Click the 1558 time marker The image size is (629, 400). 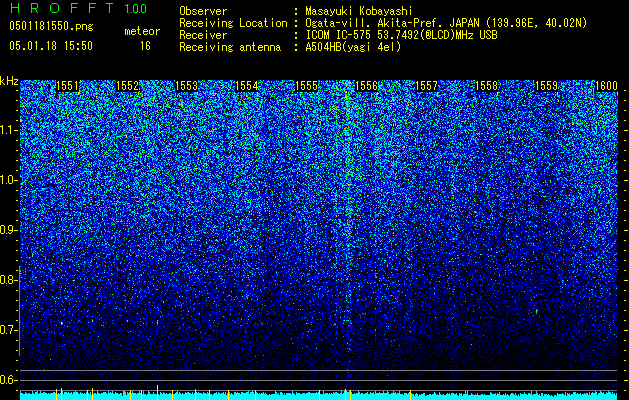[486, 86]
